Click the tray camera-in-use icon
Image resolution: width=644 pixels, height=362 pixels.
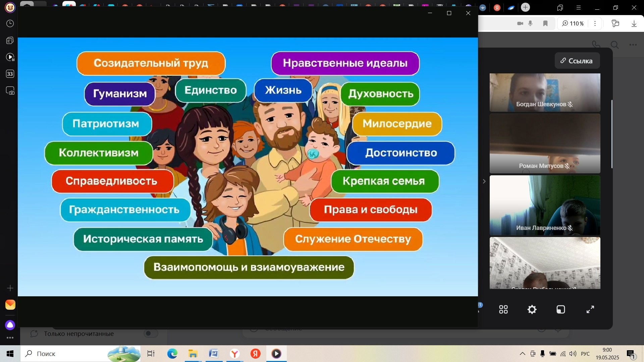(533, 354)
